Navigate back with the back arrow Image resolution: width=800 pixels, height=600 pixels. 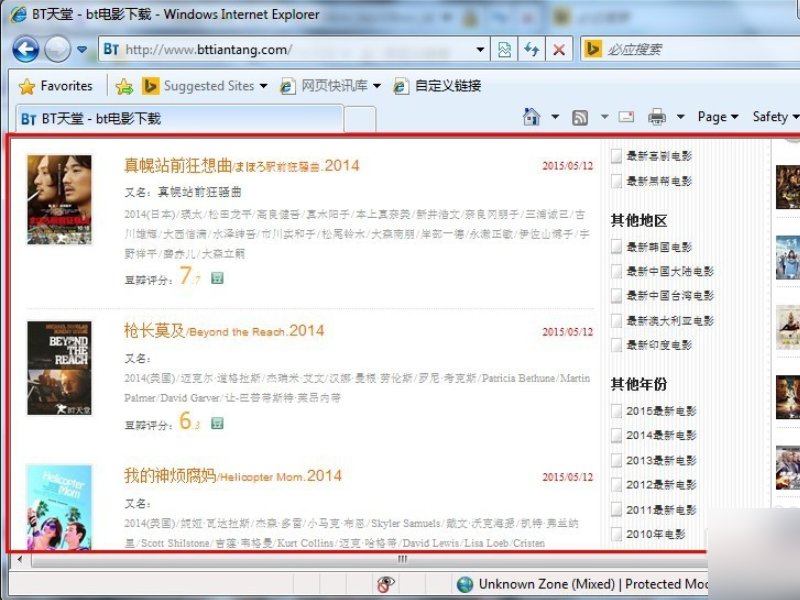[25, 50]
